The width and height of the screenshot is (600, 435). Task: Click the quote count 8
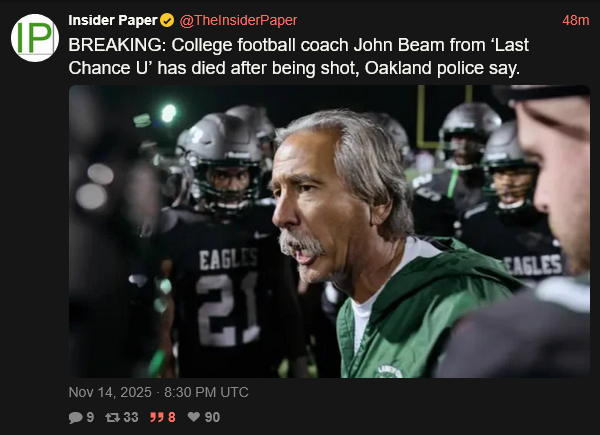click(172, 418)
